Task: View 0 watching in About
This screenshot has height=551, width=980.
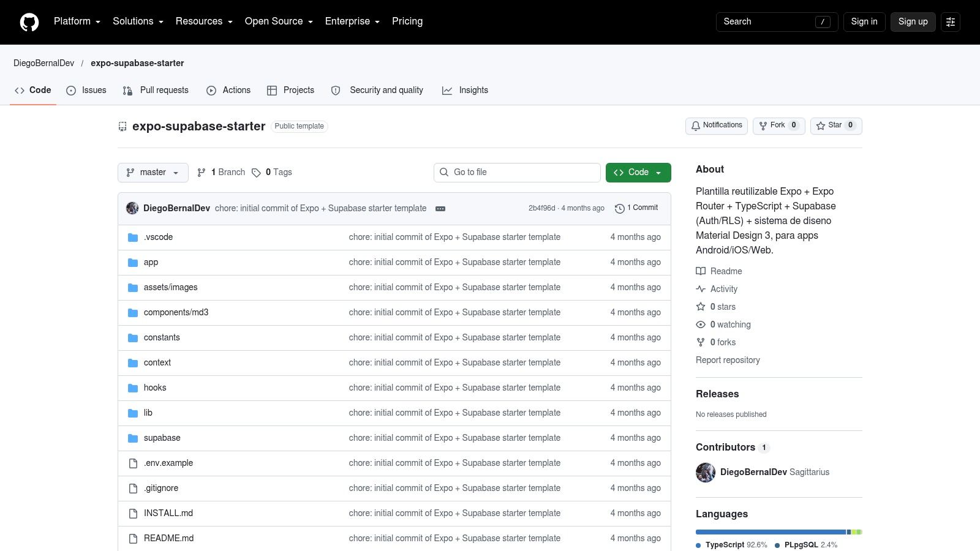Action: 723,324
